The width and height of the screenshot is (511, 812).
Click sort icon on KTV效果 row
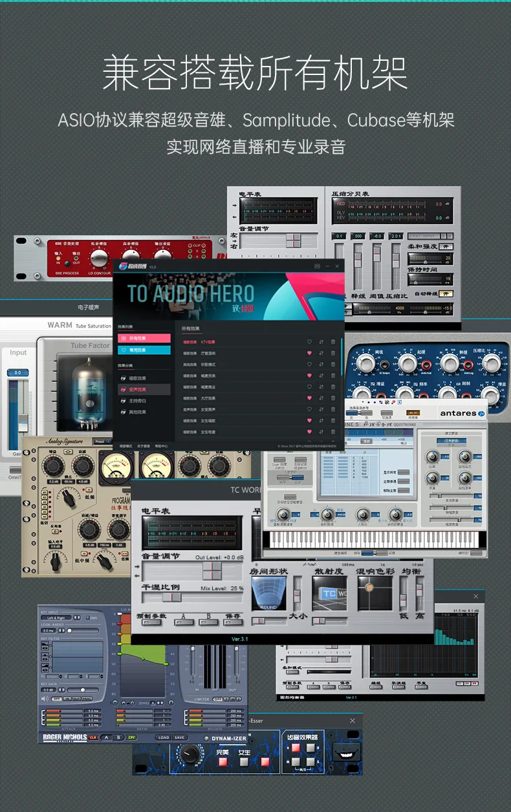point(321,341)
